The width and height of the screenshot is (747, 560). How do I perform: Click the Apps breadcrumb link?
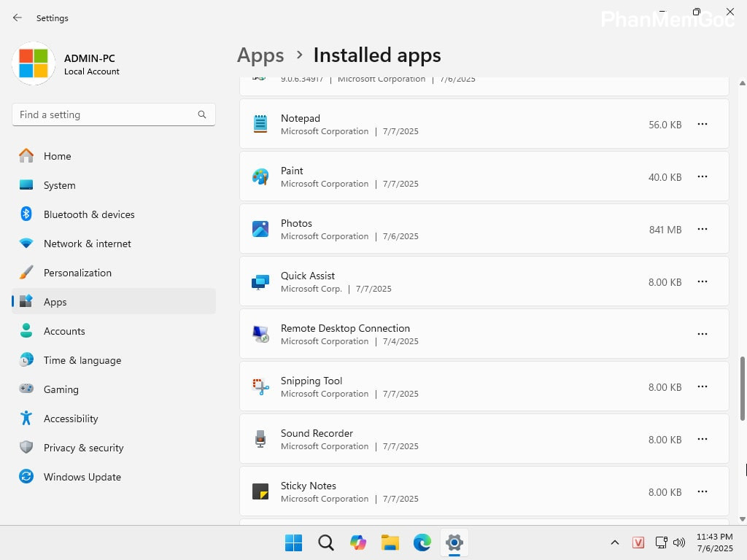pos(260,55)
